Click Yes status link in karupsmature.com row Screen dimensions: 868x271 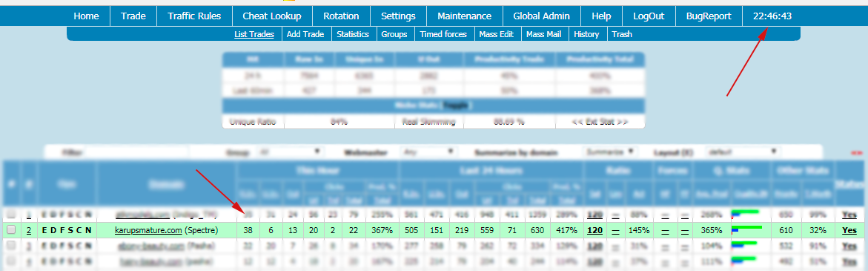point(849,230)
